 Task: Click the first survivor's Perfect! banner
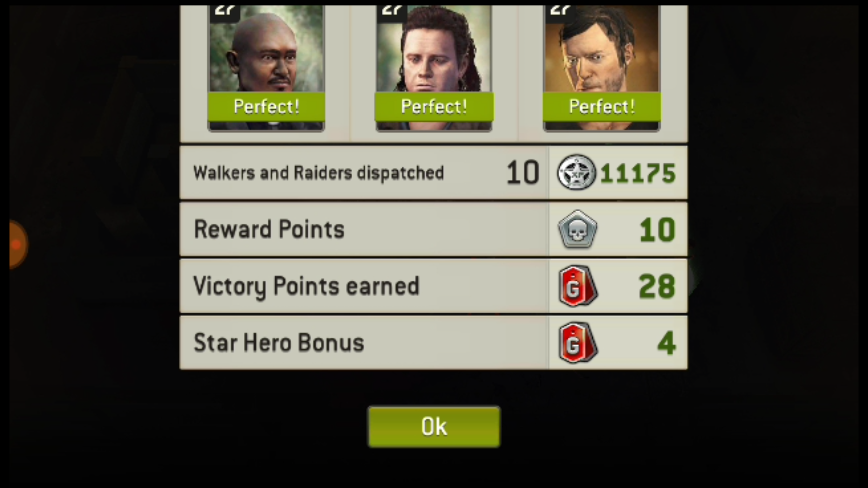(x=266, y=106)
